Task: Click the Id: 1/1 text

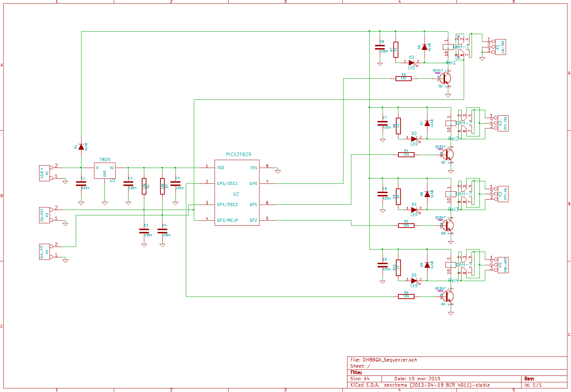Action: 533,385
